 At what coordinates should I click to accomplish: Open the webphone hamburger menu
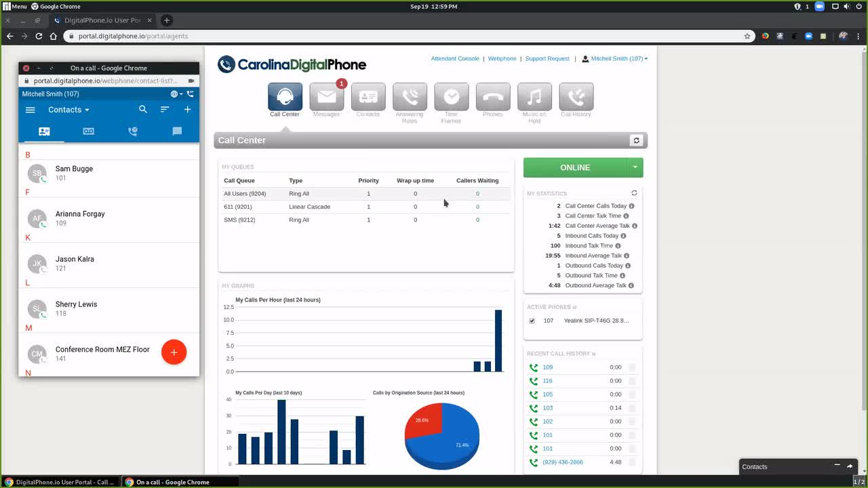[30, 110]
